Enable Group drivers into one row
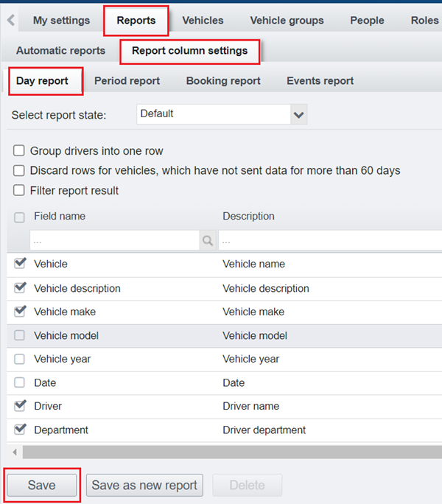The image size is (442, 504). [x=20, y=151]
